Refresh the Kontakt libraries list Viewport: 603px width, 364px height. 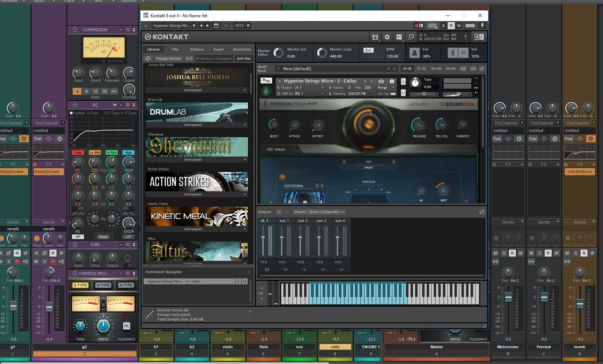(148, 58)
